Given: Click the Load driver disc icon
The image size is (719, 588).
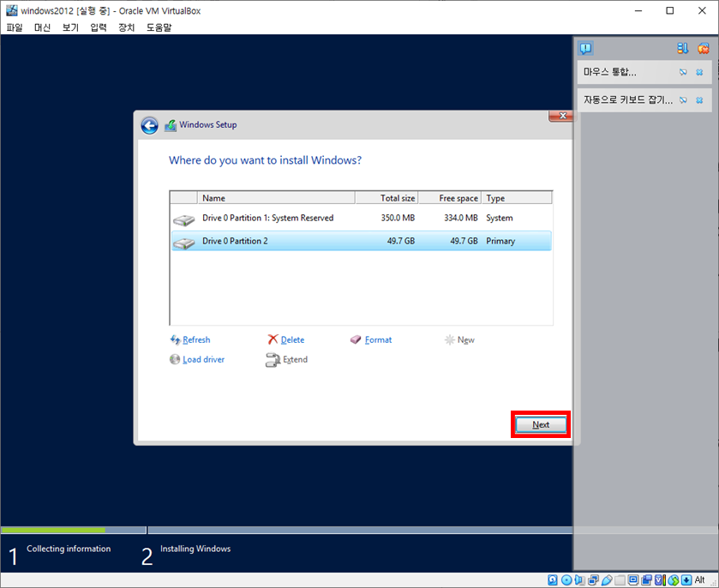Looking at the screenshot, I should coord(175,359).
